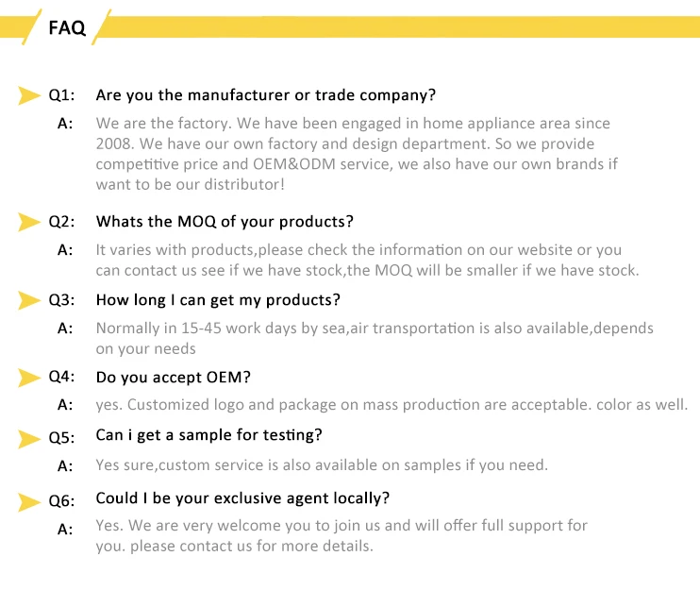Viewport: 700px width, 590px height.
Task: Click the yellow arrow beside Q4
Action: [x=29, y=378]
